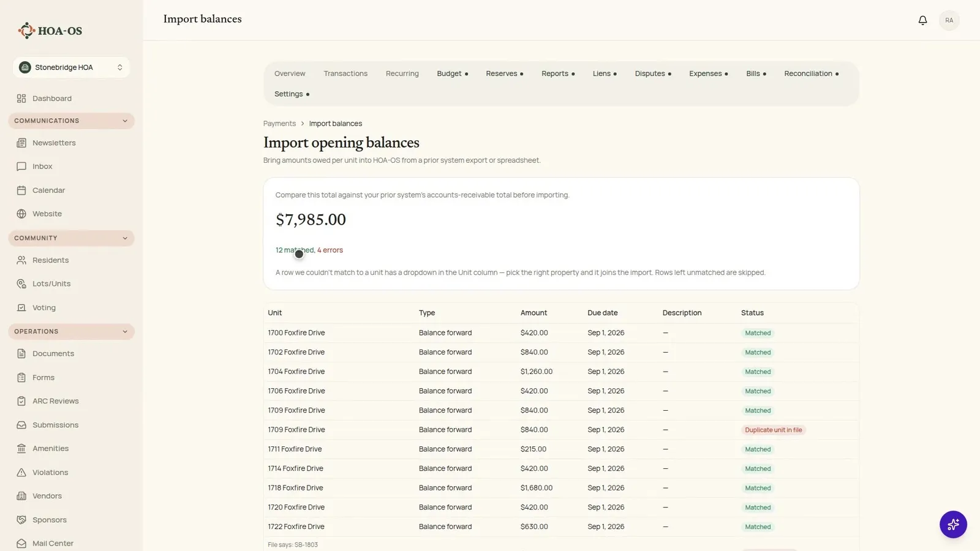Switch to the Transactions tab
Viewport: 980px width, 551px height.
(x=345, y=73)
